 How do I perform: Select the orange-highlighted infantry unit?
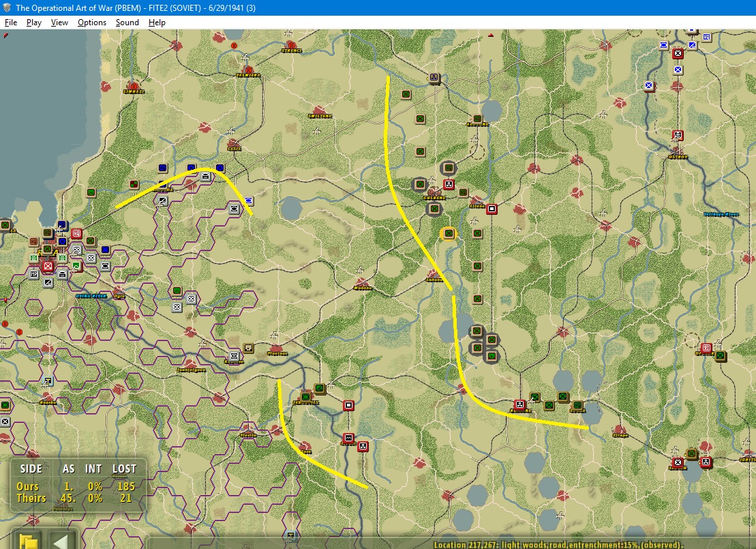point(449,233)
